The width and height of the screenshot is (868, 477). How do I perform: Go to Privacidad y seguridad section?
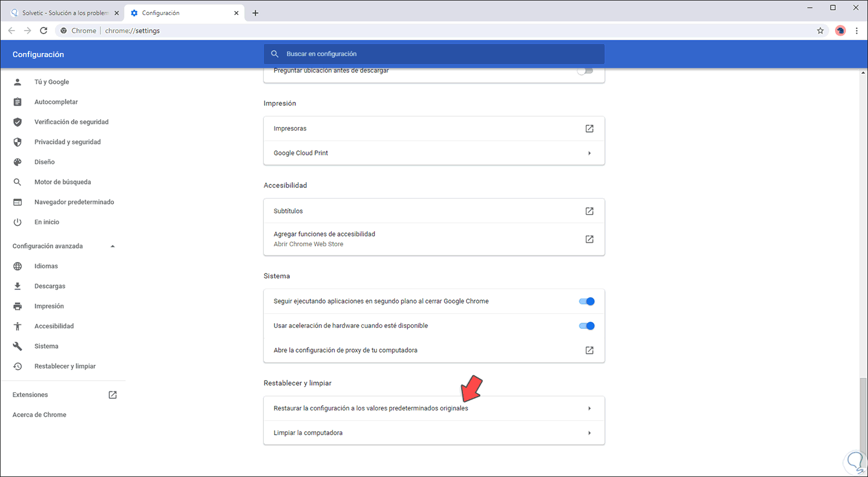[x=68, y=142]
